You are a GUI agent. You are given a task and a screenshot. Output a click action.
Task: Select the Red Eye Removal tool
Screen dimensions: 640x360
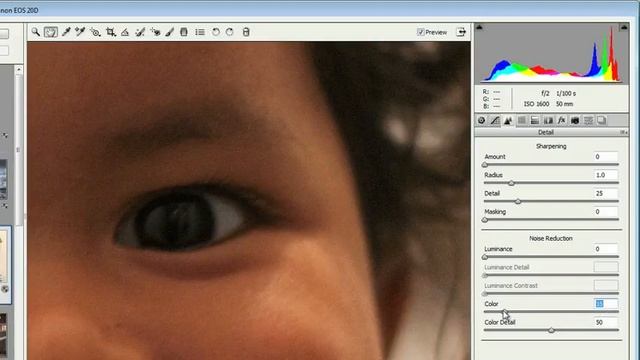coord(155,32)
